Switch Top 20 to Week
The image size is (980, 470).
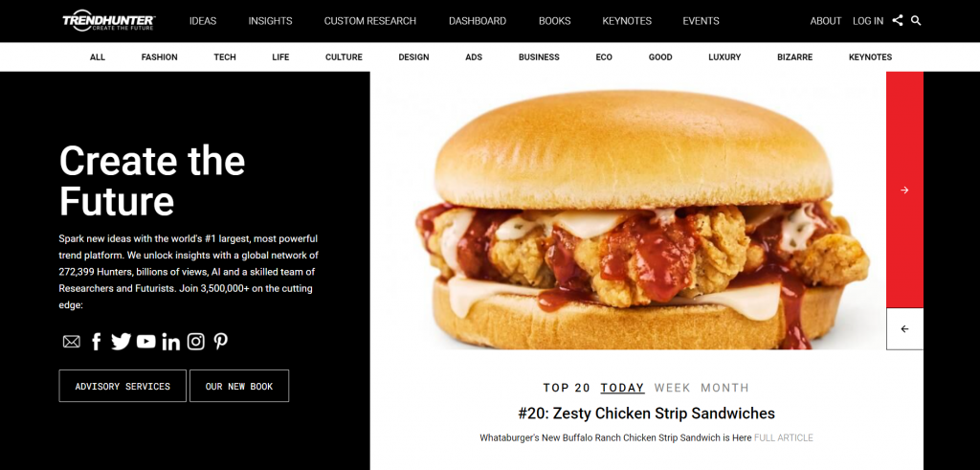tap(673, 388)
